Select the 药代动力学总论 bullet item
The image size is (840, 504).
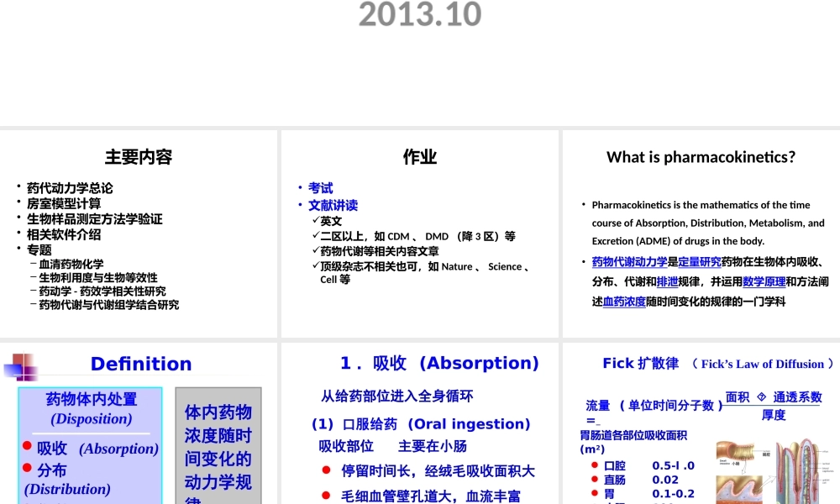point(70,188)
